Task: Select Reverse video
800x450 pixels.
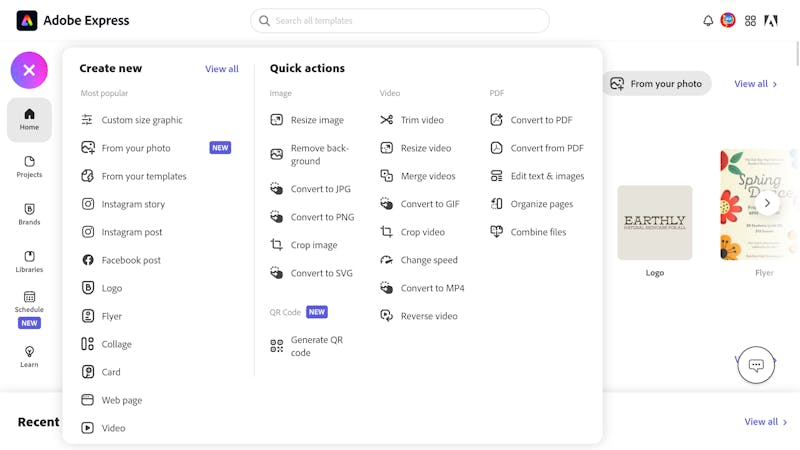Action: point(419,316)
